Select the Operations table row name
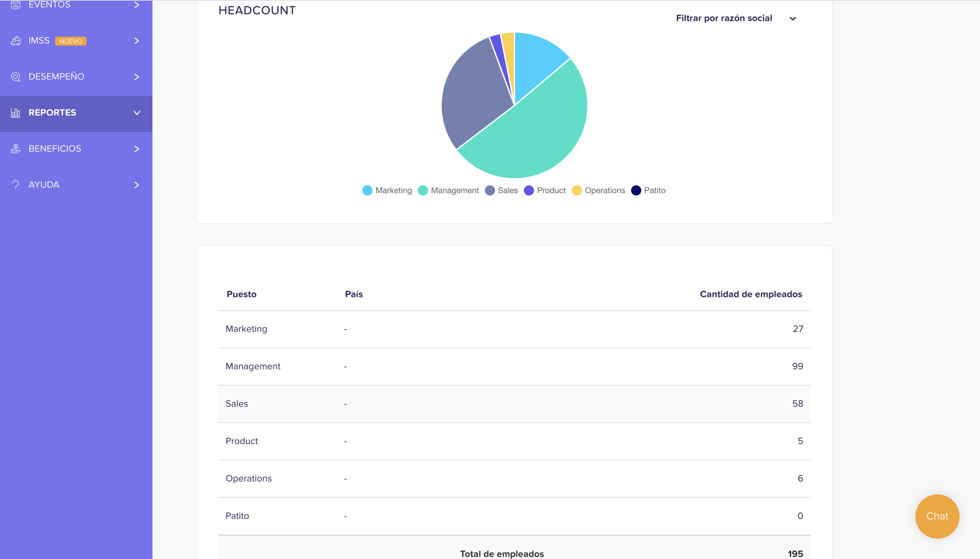Image resolution: width=980 pixels, height=559 pixels. click(248, 479)
